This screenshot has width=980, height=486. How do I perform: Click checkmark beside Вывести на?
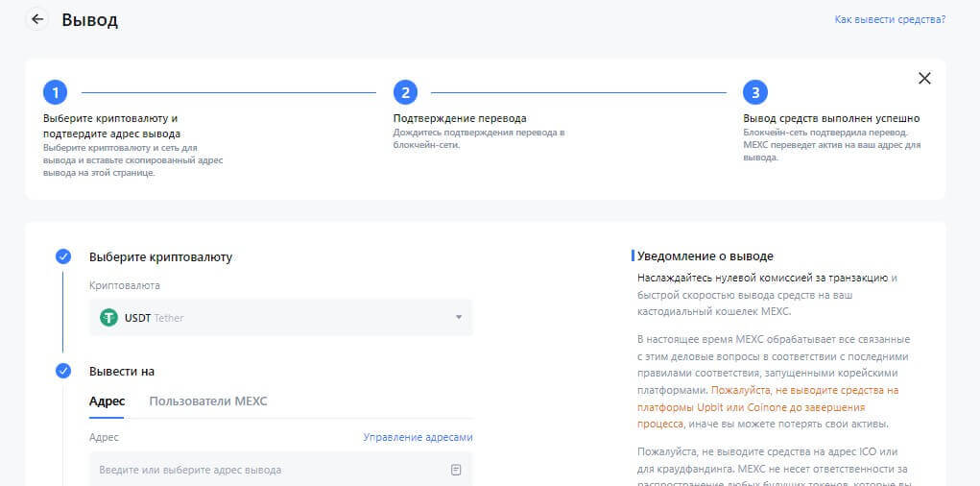63,371
